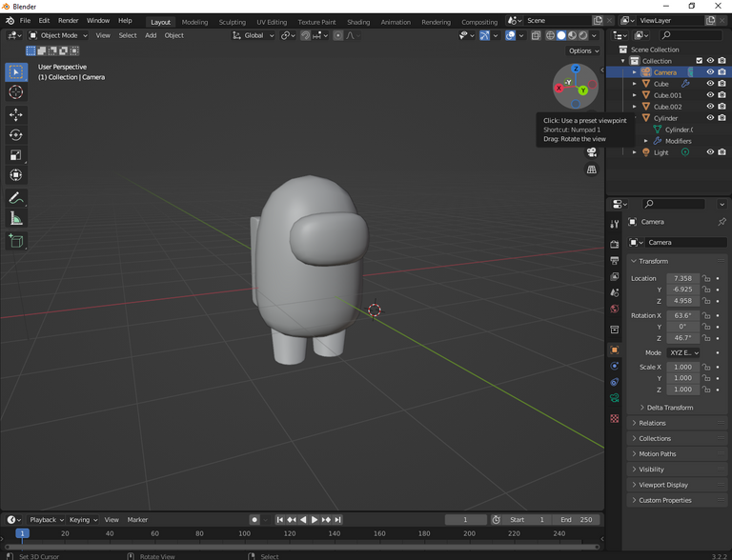Screen dimensions: 732x560
Task: Toggle camera view icon in viewport
Action: (592, 152)
